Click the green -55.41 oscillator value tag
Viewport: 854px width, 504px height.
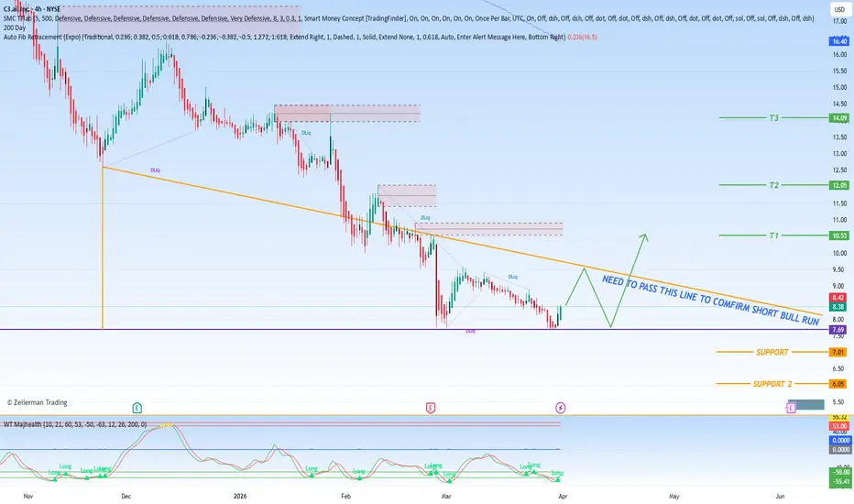pos(838,482)
